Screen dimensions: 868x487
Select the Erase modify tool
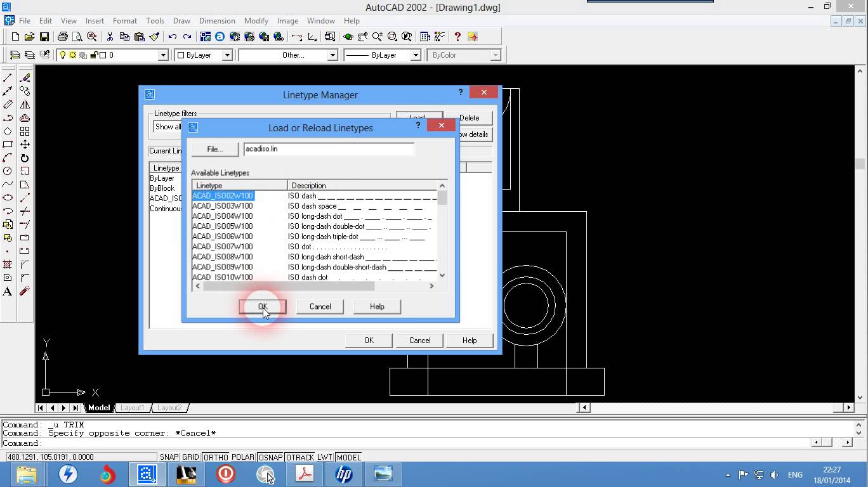point(25,77)
